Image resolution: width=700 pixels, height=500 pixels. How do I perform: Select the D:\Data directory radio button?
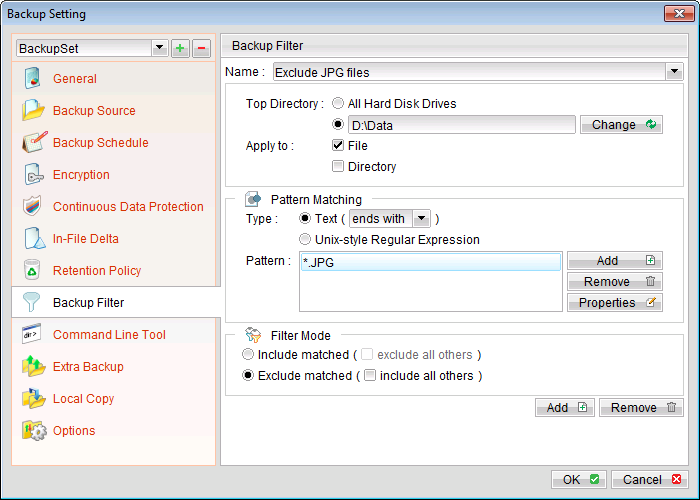[338, 125]
